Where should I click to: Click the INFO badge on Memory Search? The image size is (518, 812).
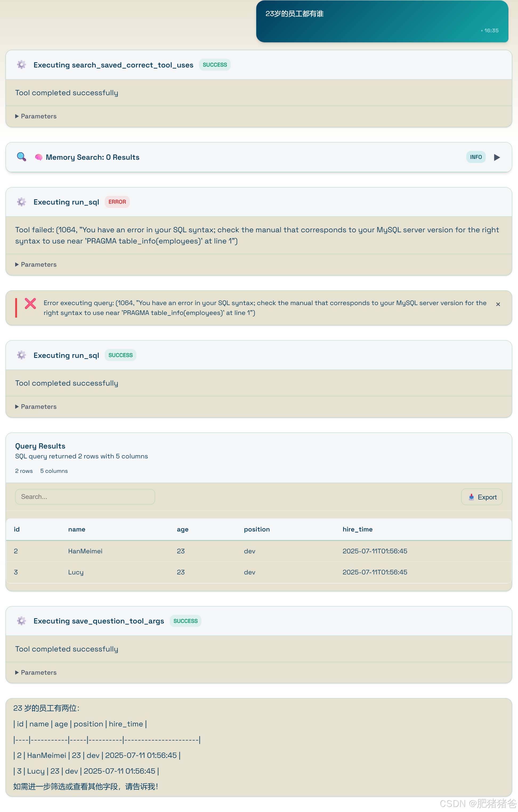click(476, 157)
